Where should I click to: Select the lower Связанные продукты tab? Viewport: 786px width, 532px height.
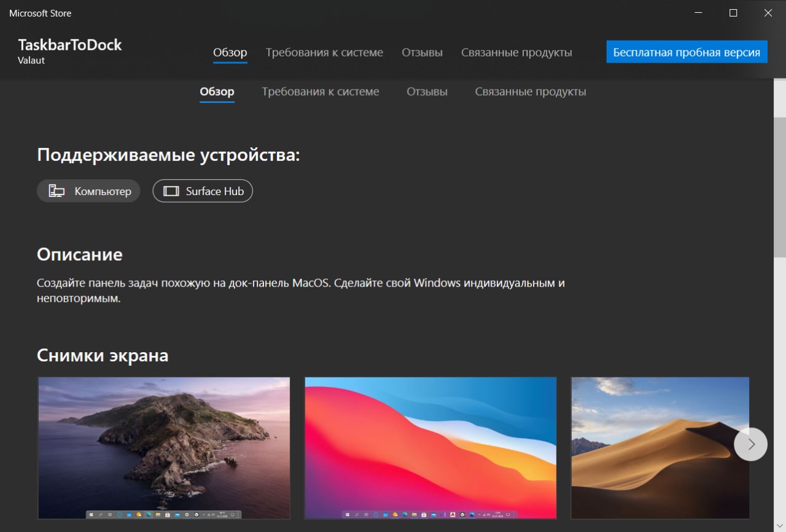point(531,91)
